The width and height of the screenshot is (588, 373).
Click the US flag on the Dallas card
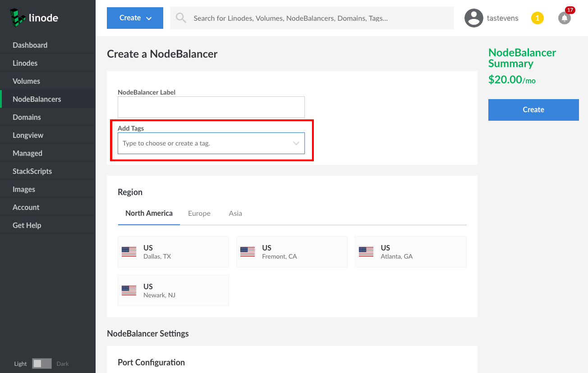click(x=129, y=252)
